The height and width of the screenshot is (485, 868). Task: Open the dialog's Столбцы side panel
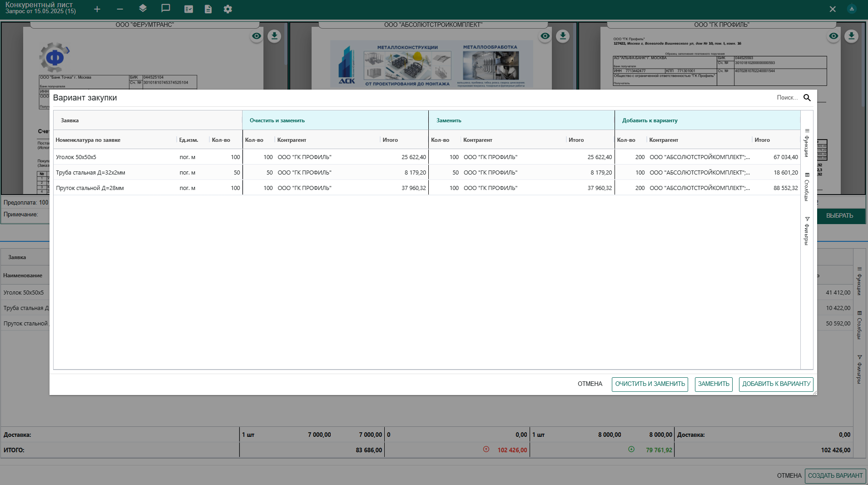[807, 187]
